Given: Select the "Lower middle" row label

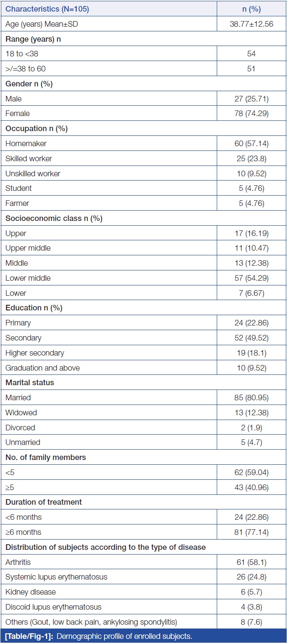Looking at the screenshot, I should pyautogui.click(x=28, y=278).
